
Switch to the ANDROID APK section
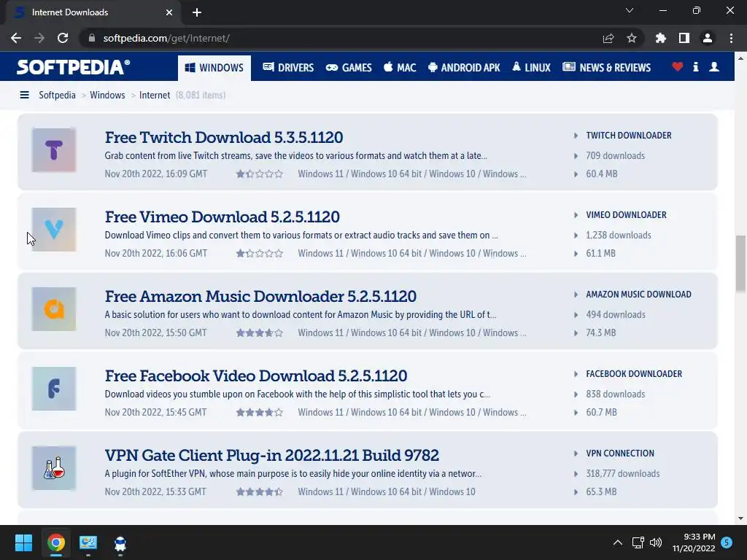pyautogui.click(x=464, y=68)
